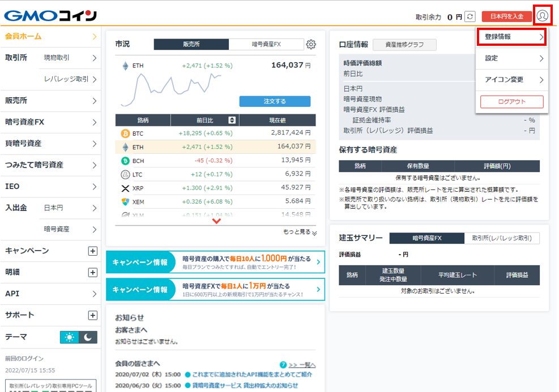Select 暗号資産FX tab in 建玉サマリー
Image resolution: width=559 pixels, height=392 pixels.
tap(426, 238)
